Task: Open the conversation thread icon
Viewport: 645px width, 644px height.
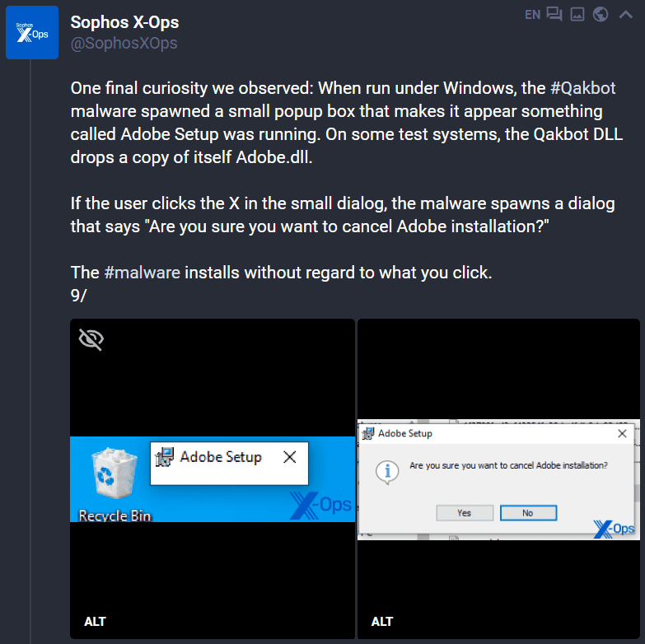Action: click(554, 14)
